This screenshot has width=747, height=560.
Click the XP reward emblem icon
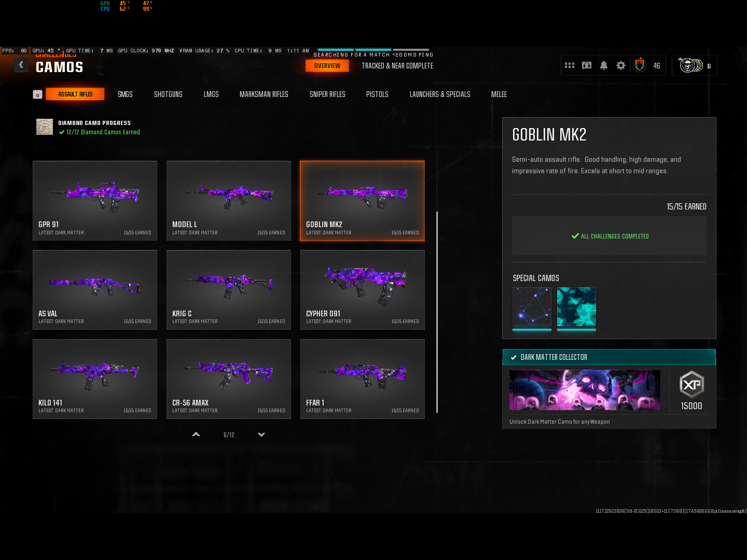690,385
